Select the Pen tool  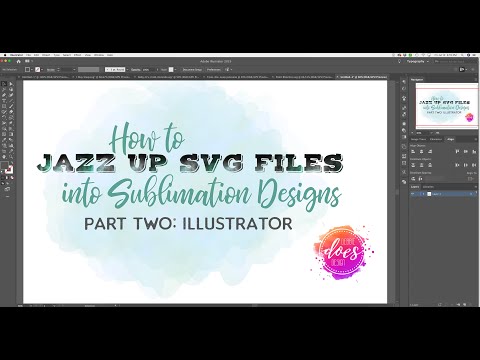[4, 95]
